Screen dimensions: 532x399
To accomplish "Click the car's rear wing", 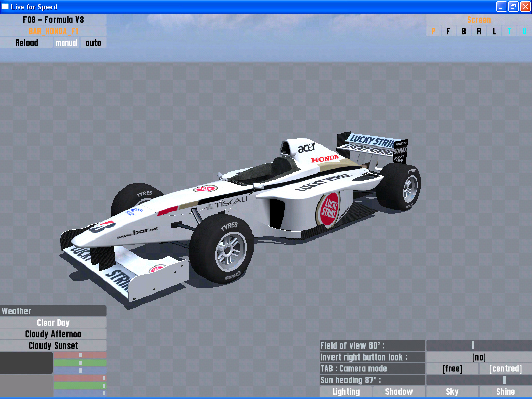I will (372, 147).
